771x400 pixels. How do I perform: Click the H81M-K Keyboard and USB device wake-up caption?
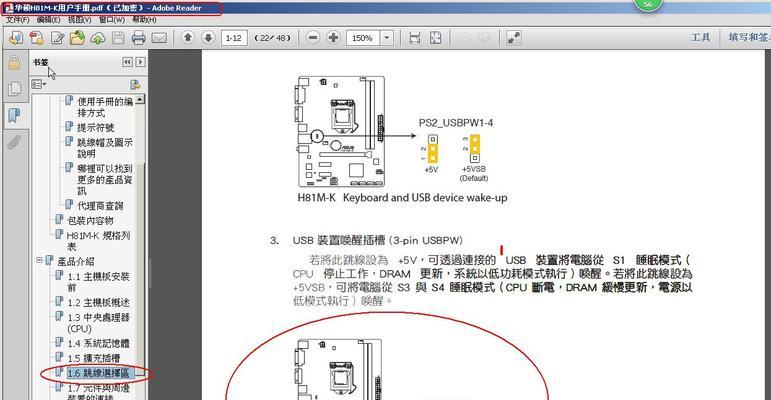tap(402, 198)
